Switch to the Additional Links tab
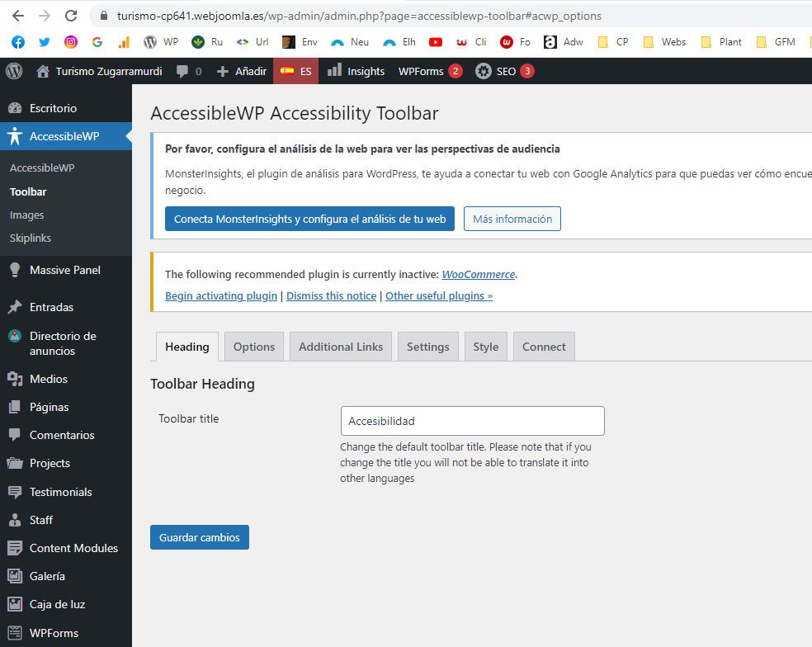This screenshot has width=812, height=647. 341,347
